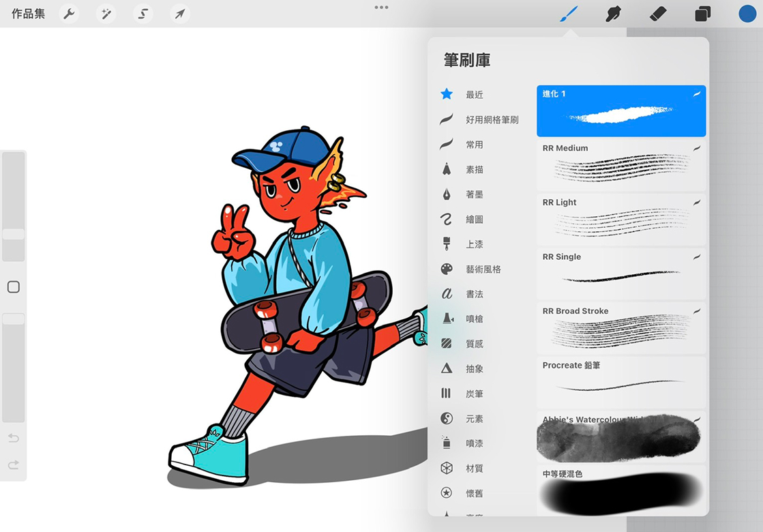This screenshot has height=532, width=763.
Task: Select the Eraser tool
Action: (x=657, y=14)
